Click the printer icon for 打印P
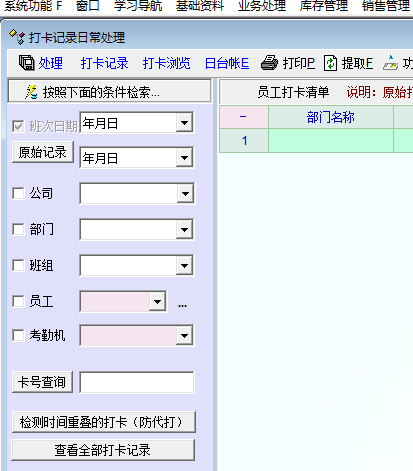This screenshot has width=413, height=471. (x=269, y=63)
